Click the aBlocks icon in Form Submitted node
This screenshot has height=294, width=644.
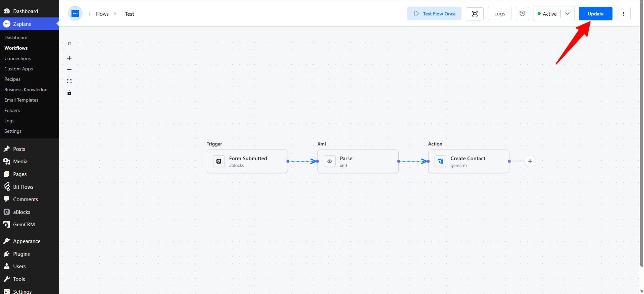tap(219, 161)
